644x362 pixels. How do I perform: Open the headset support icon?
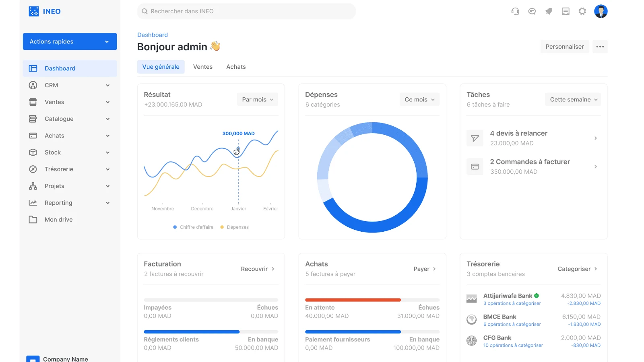pyautogui.click(x=515, y=11)
